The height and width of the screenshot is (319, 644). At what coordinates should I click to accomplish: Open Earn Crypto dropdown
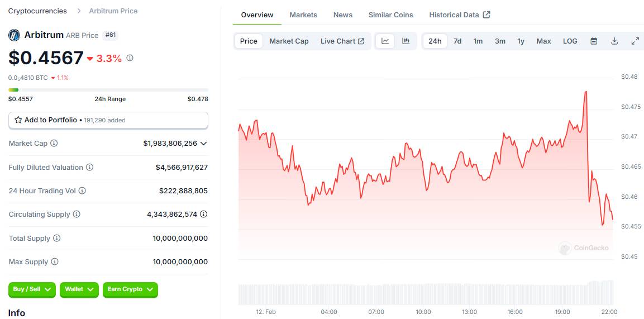(x=130, y=289)
